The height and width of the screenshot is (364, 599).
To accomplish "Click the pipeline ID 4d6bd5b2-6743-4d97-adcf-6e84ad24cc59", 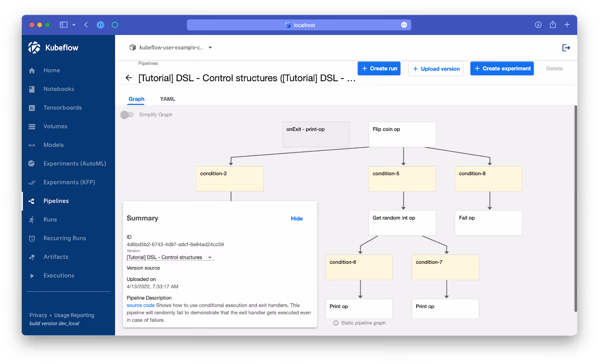I will click(175, 244).
